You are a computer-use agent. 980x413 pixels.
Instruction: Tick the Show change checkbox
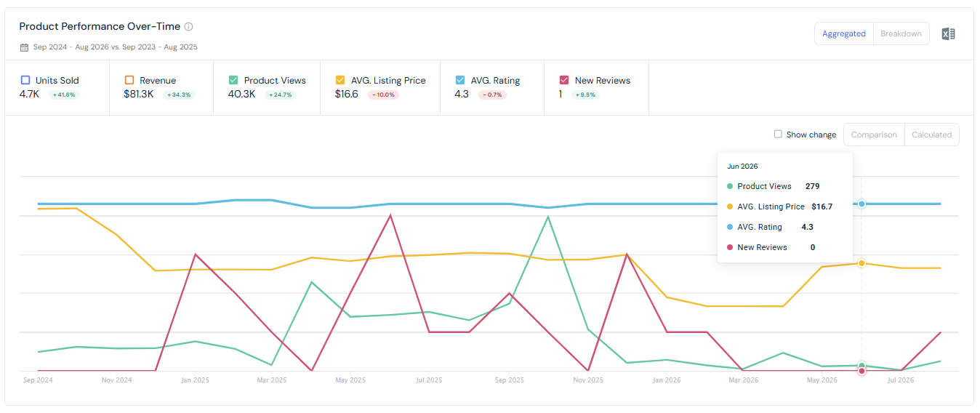tap(778, 135)
